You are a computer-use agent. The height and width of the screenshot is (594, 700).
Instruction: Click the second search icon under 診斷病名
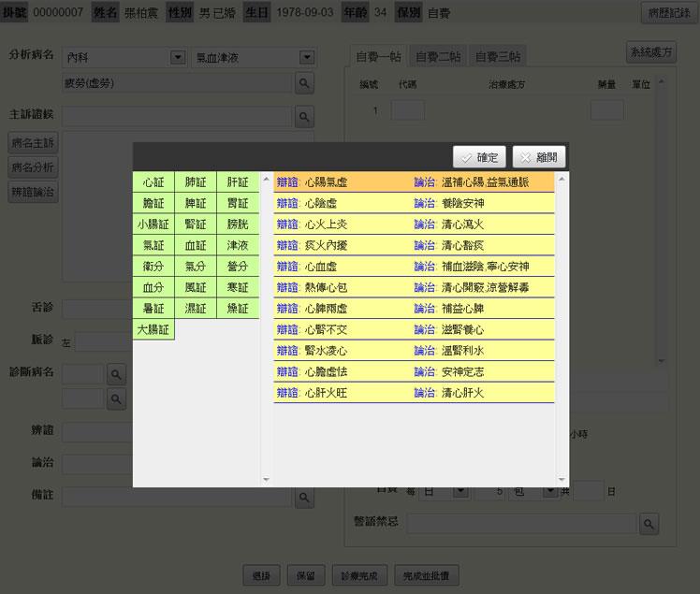click(x=117, y=399)
